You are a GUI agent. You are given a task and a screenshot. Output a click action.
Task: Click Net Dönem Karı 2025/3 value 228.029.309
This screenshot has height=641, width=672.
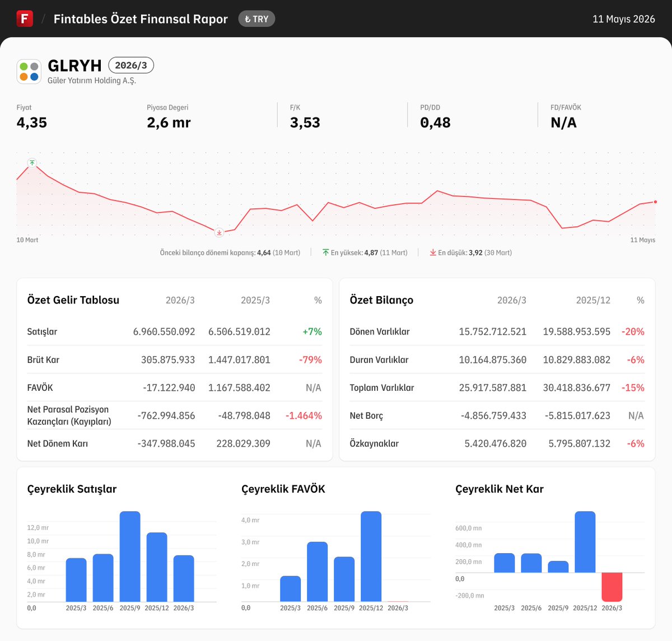(x=244, y=443)
